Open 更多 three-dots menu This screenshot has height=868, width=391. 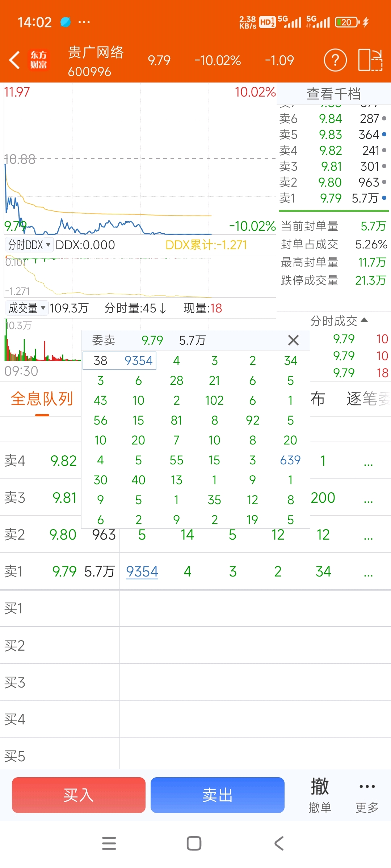pyautogui.click(x=367, y=795)
